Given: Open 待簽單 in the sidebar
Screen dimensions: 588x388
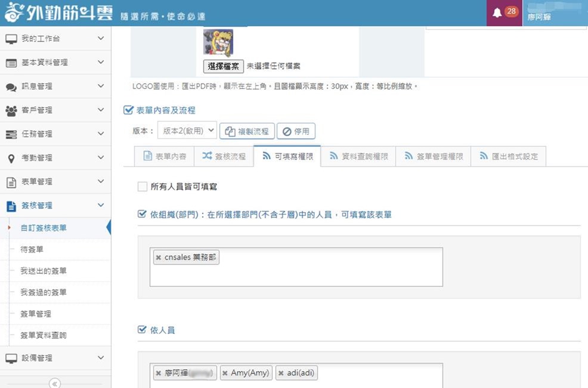Looking at the screenshot, I should [32, 250].
